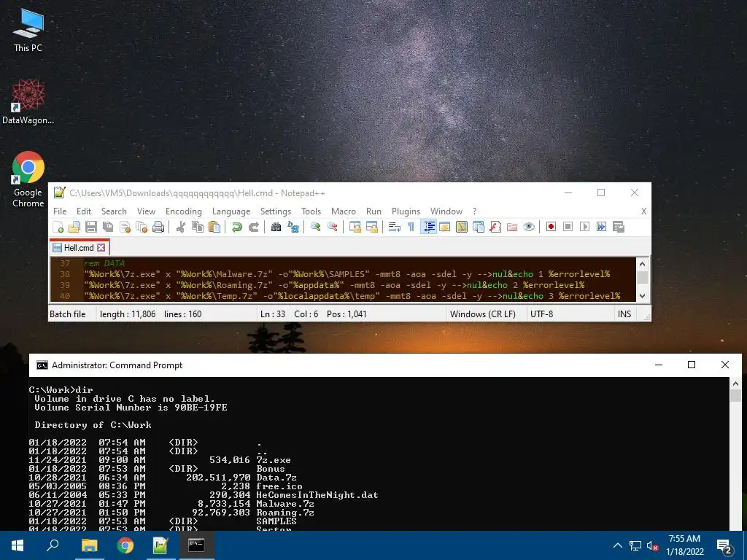Click the Print icon in Notepad++ toolbar
The image size is (747, 560).
[158, 227]
